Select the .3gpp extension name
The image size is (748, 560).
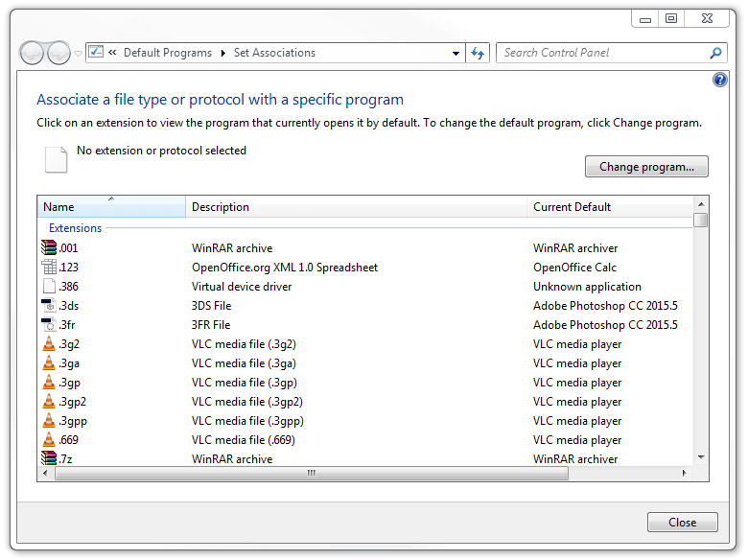click(73, 421)
